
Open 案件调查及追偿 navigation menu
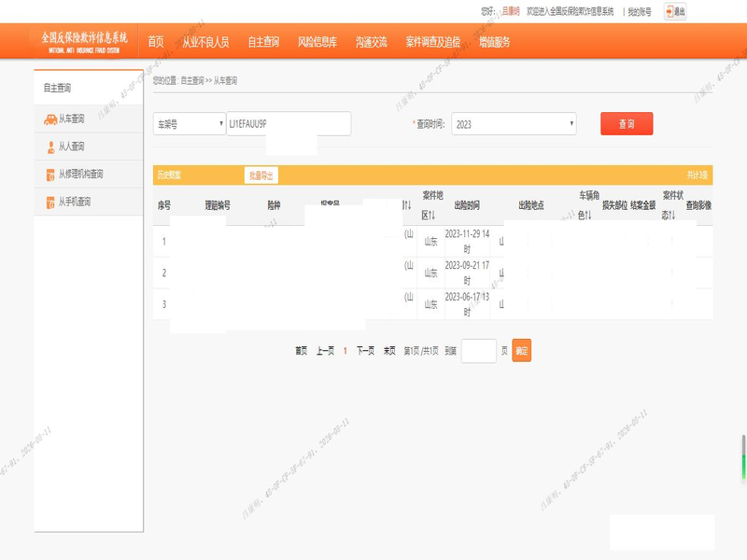tap(433, 42)
